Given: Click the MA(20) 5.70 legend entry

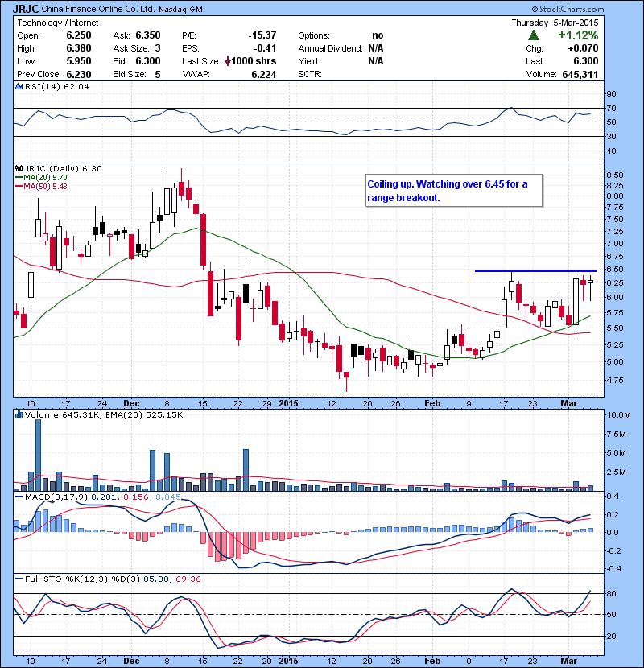Looking at the screenshot, I should click(x=42, y=177).
